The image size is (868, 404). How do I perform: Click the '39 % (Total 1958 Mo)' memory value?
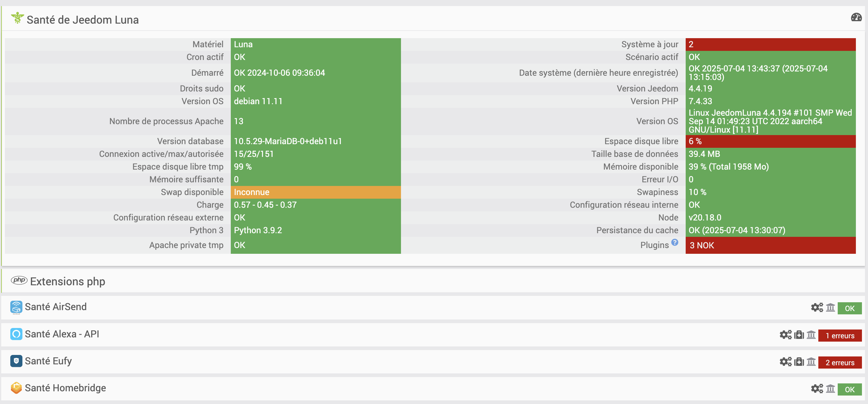(x=770, y=167)
